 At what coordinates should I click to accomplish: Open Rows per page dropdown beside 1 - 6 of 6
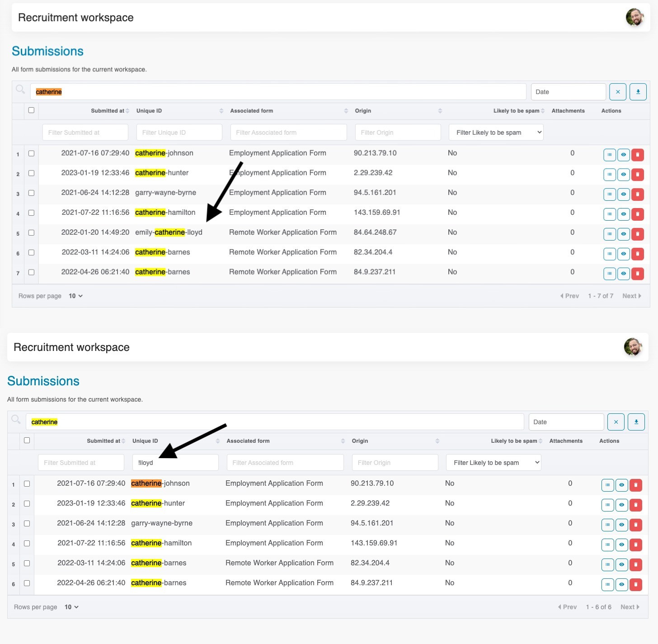point(71,607)
